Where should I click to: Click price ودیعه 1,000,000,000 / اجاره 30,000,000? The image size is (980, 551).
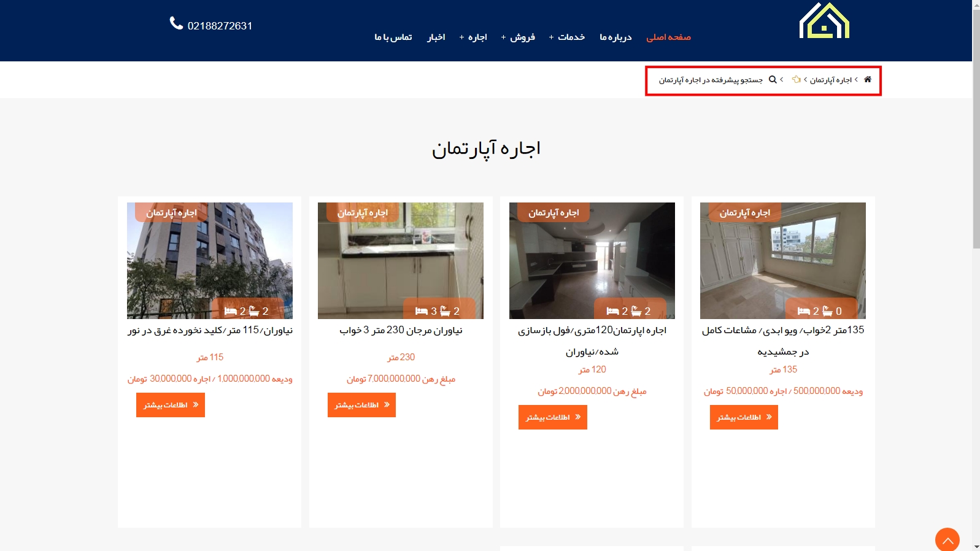click(210, 379)
